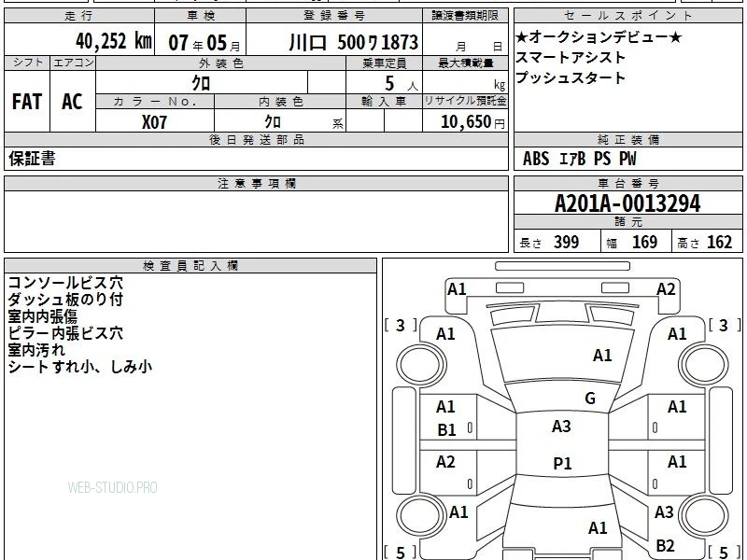The height and width of the screenshot is (560, 747).
Task: Click the 車検 header
Action: pos(201,16)
